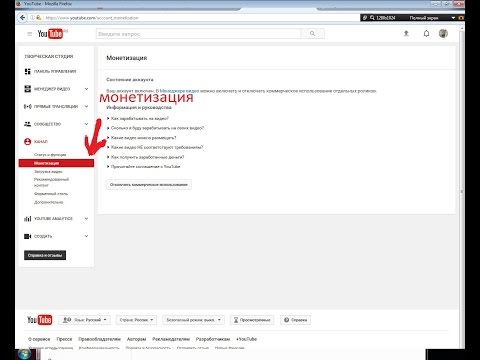Click into the YouTube search field
This screenshot has width=480, height=360.
click(x=199, y=34)
